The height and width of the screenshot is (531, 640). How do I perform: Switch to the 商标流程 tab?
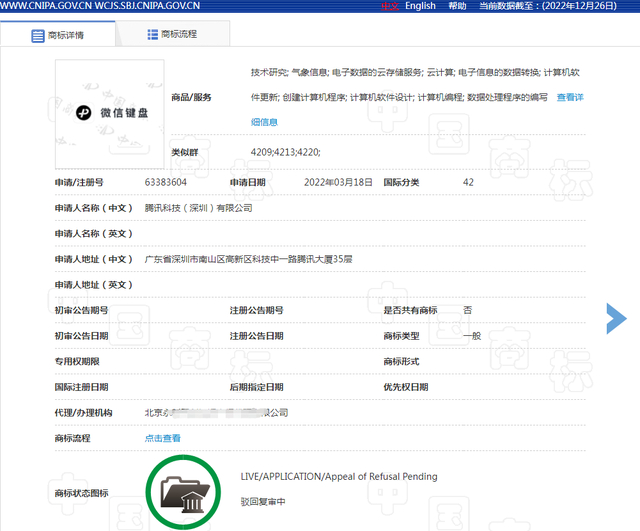point(172,34)
